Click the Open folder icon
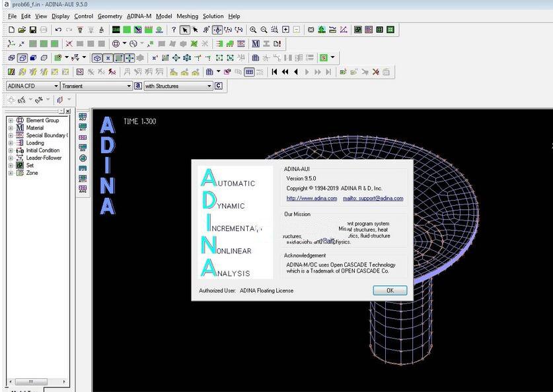This screenshot has width=553, height=392. (x=22, y=30)
